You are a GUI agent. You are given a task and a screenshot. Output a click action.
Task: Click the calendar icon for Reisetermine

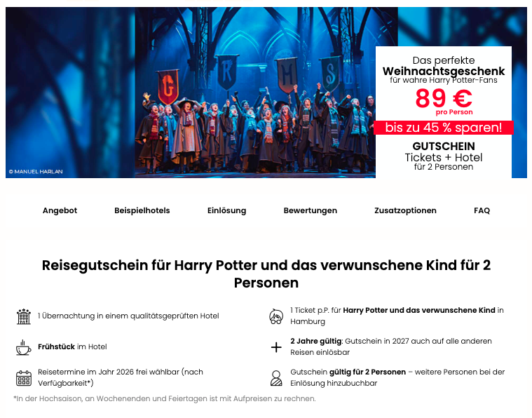coord(23,378)
